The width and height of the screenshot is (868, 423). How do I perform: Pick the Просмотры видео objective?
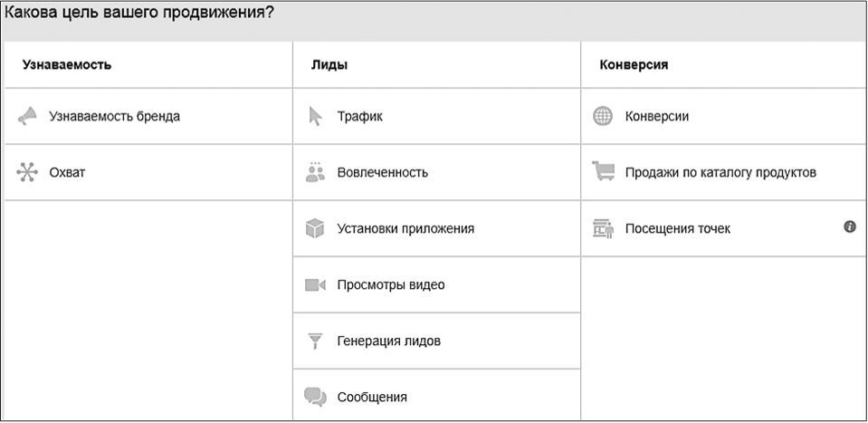(x=390, y=284)
